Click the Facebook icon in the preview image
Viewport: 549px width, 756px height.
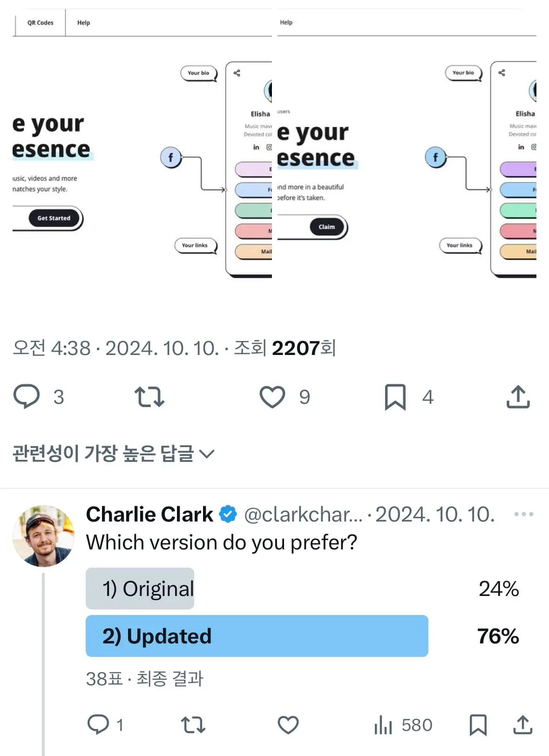(x=171, y=157)
